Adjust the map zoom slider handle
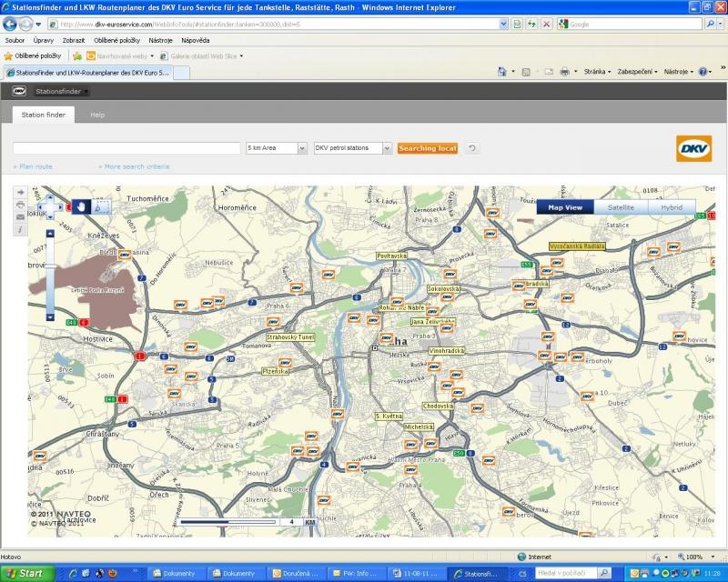The width and height of the screenshot is (728, 582). [x=50, y=266]
